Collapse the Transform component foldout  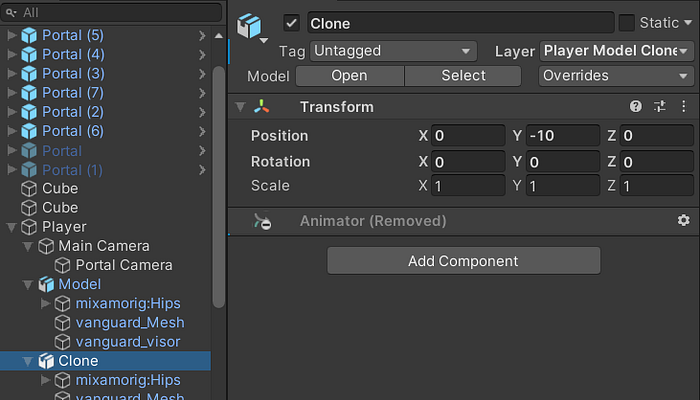coord(240,107)
